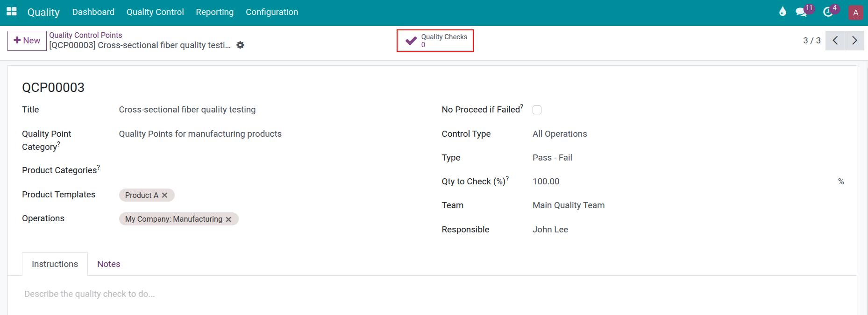868x315 pixels.
Task: Click the empty Product Categories field
Action: point(271,170)
